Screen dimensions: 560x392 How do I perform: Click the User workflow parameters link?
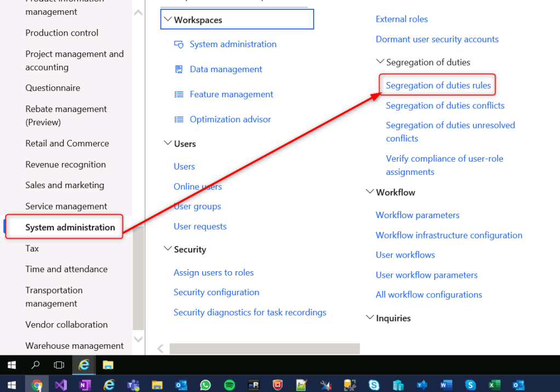click(426, 275)
